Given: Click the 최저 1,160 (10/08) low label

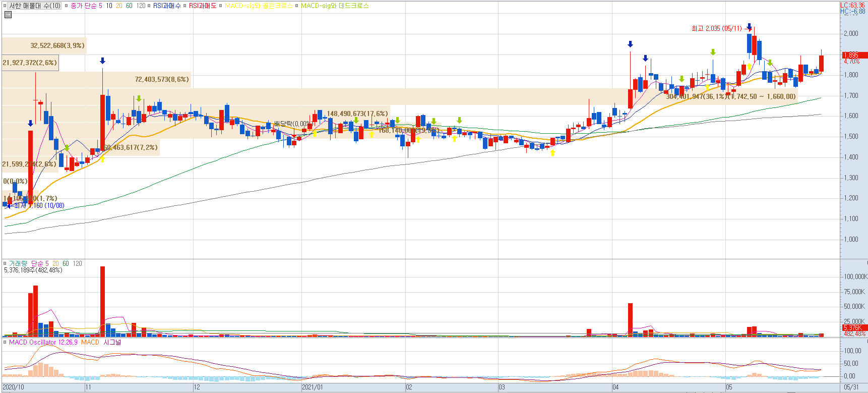Looking at the screenshot, I should pyautogui.click(x=39, y=205).
